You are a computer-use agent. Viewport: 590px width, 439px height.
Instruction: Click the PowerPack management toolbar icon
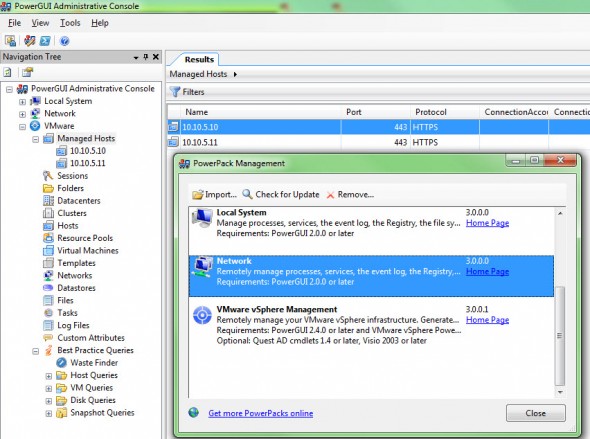pos(30,41)
